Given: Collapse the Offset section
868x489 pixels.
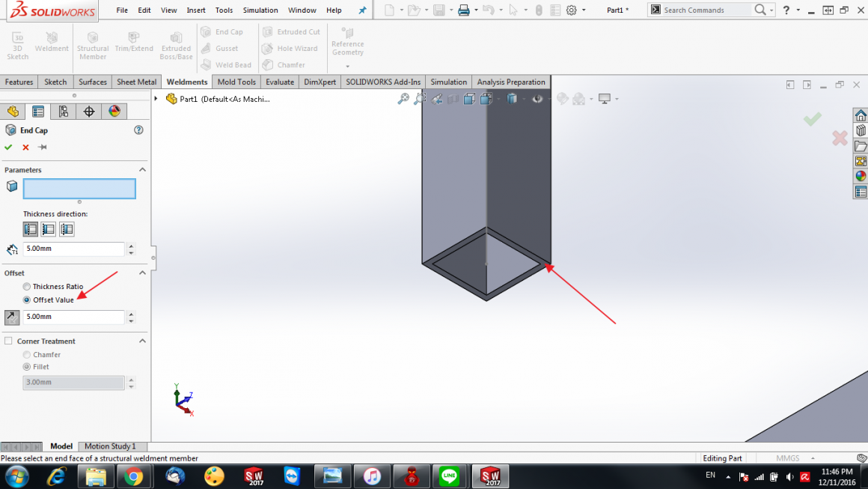Looking at the screenshot, I should 142,273.
